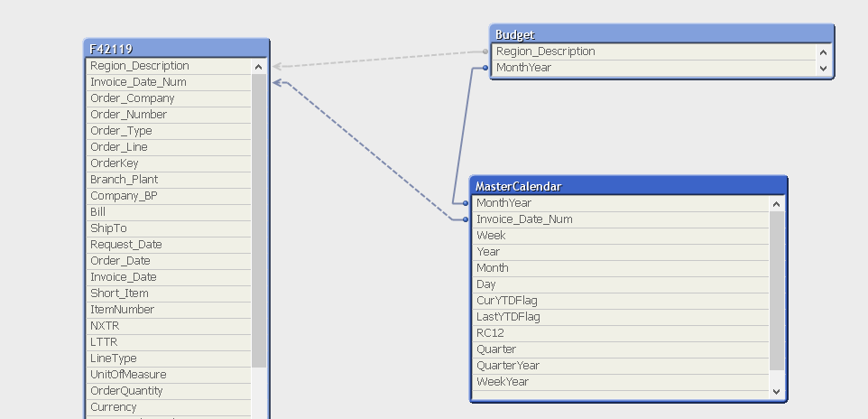868x419 pixels.
Task: Select the Year field in MasterCalendar
Action: pyautogui.click(x=621, y=252)
